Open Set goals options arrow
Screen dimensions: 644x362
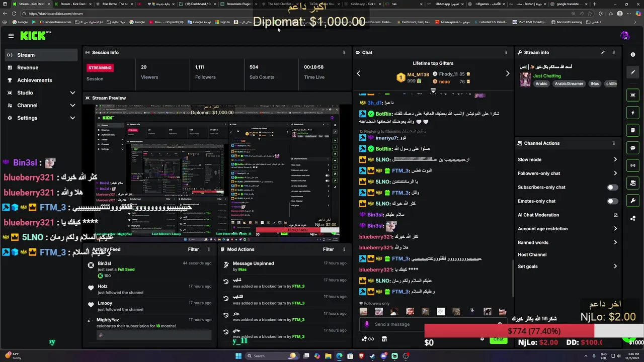[x=615, y=266]
